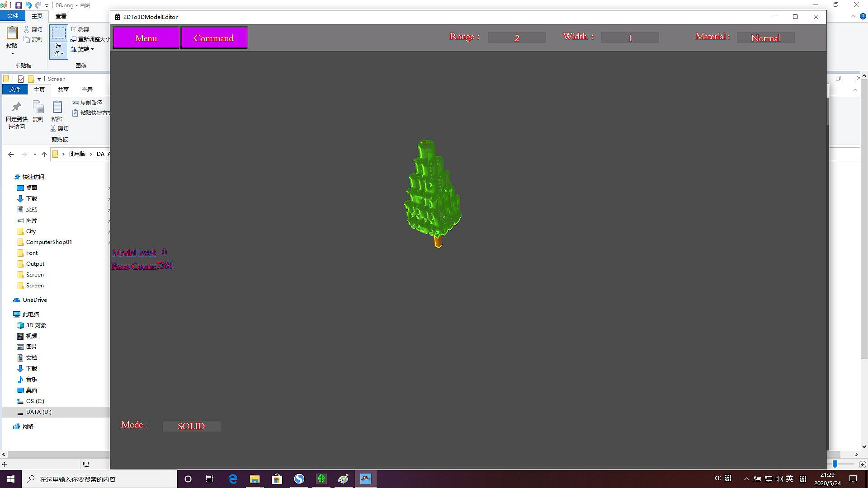Select the ComputerShop01 folder in sidebar
This screenshot has height=488, width=868.
49,242
